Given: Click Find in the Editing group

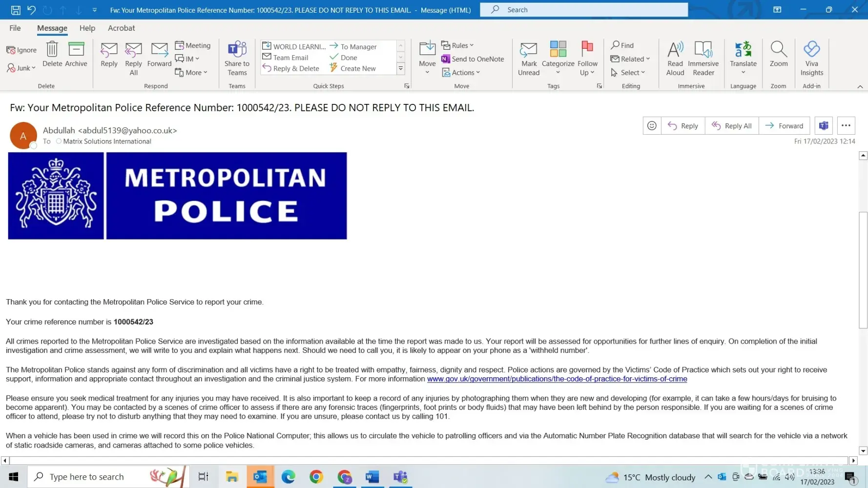Looking at the screenshot, I should click(x=622, y=45).
